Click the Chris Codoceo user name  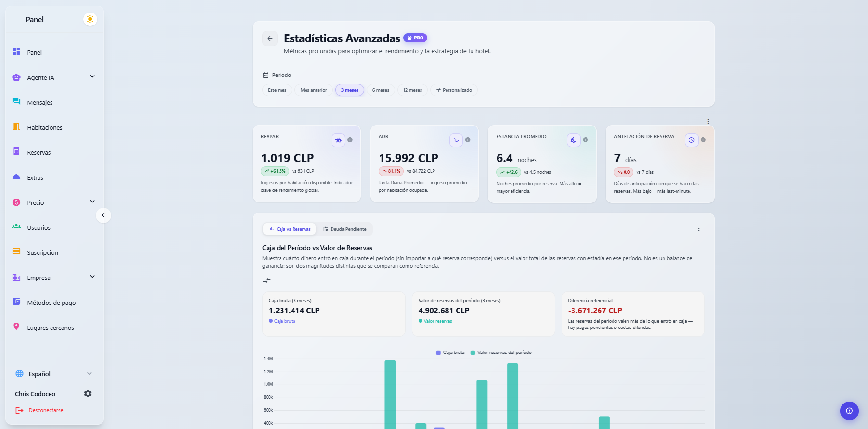tap(35, 394)
